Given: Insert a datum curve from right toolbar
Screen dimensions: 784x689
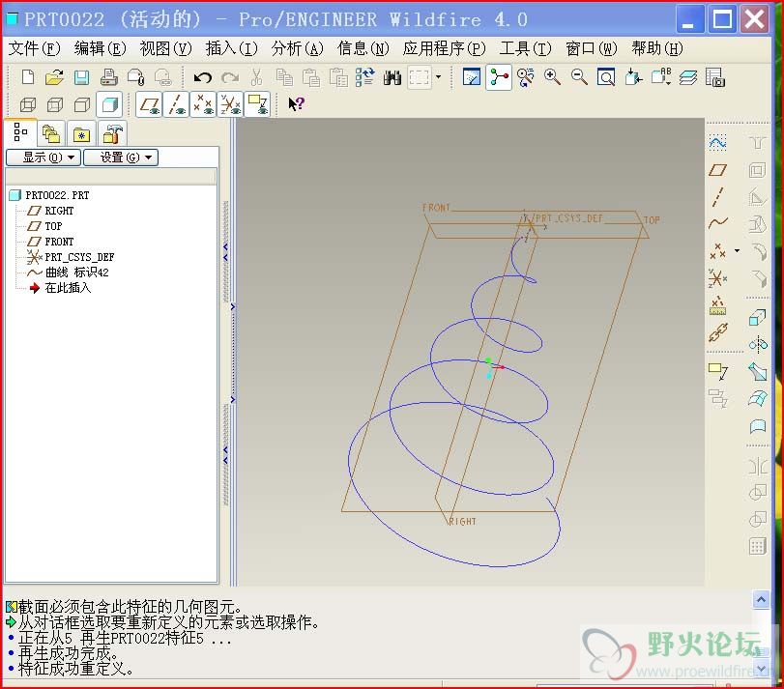Looking at the screenshot, I should click(x=717, y=223).
